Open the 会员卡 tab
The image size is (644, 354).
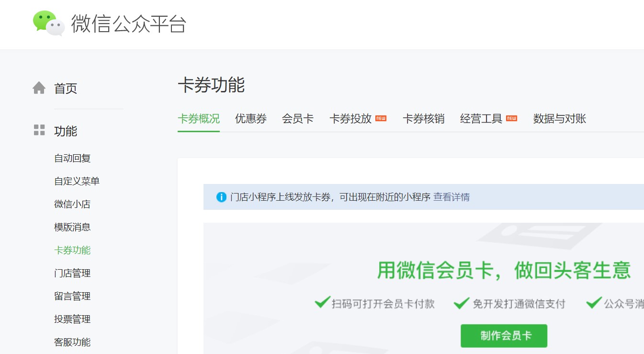pos(297,119)
